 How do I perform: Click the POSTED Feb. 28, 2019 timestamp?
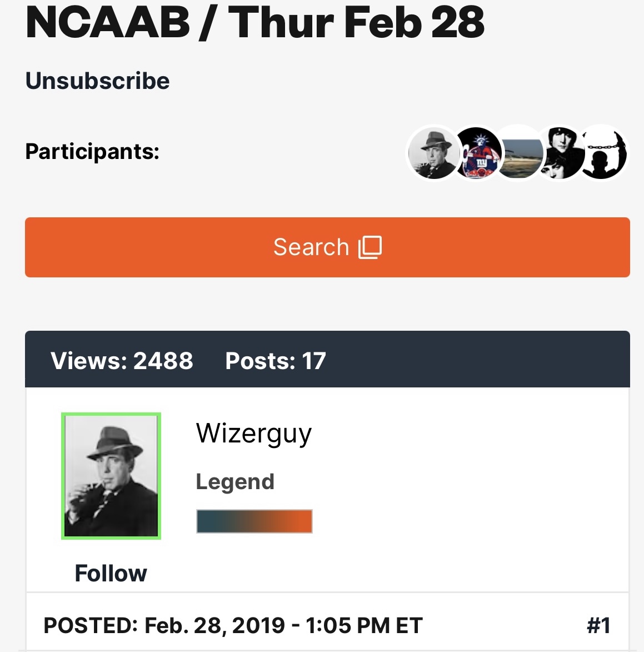pyautogui.click(x=233, y=626)
